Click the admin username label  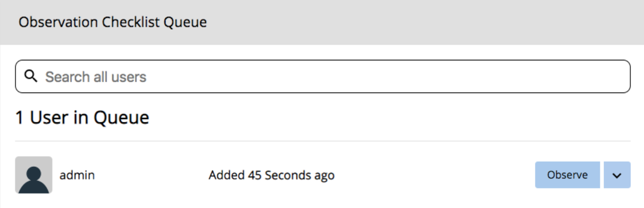77,175
